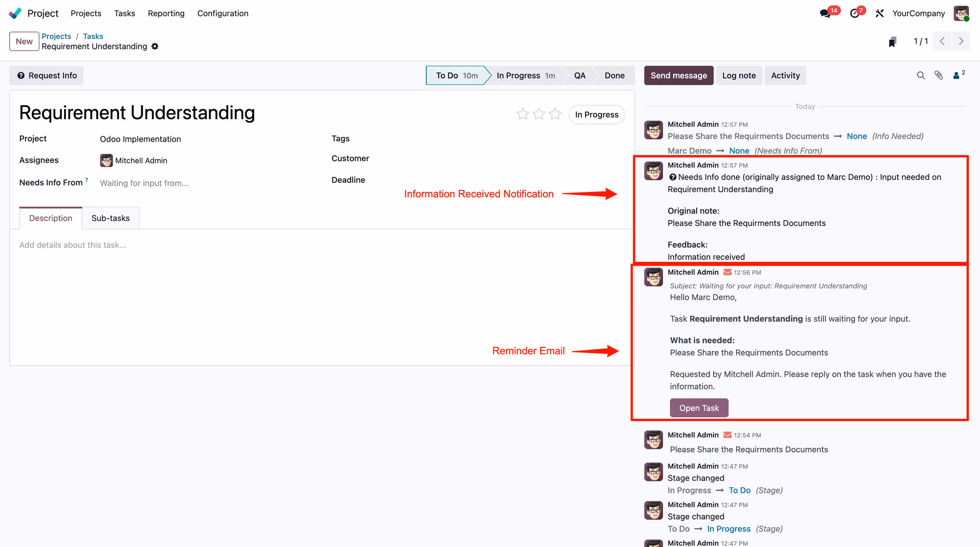Open the user avatar menu
The height and width of the screenshot is (547, 980).
[x=961, y=13]
